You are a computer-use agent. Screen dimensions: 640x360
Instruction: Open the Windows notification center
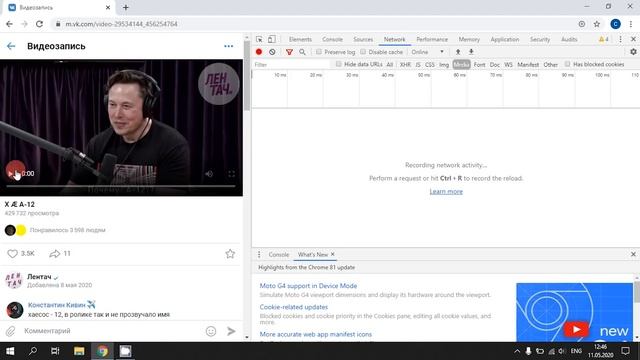point(625,351)
